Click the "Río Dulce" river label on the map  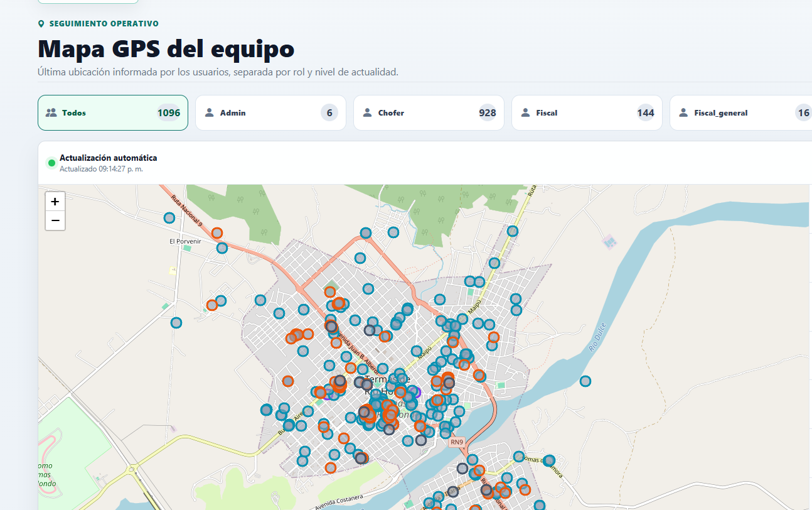(598, 337)
